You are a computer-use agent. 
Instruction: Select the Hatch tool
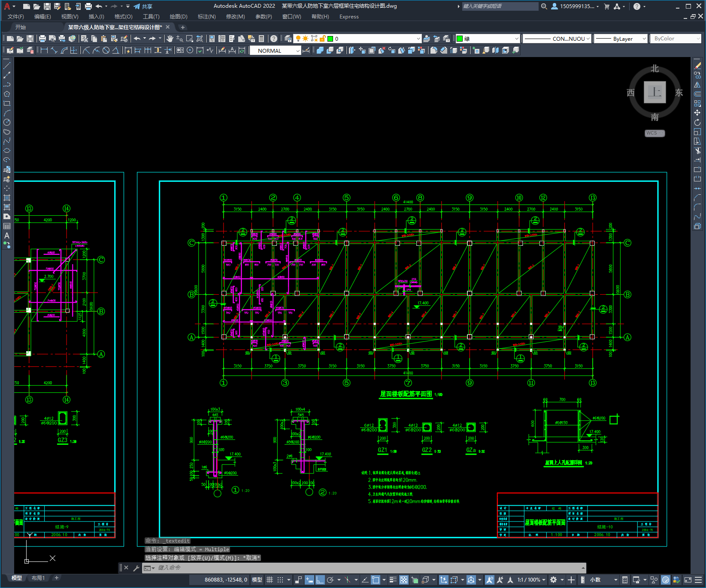click(x=7, y=198)
